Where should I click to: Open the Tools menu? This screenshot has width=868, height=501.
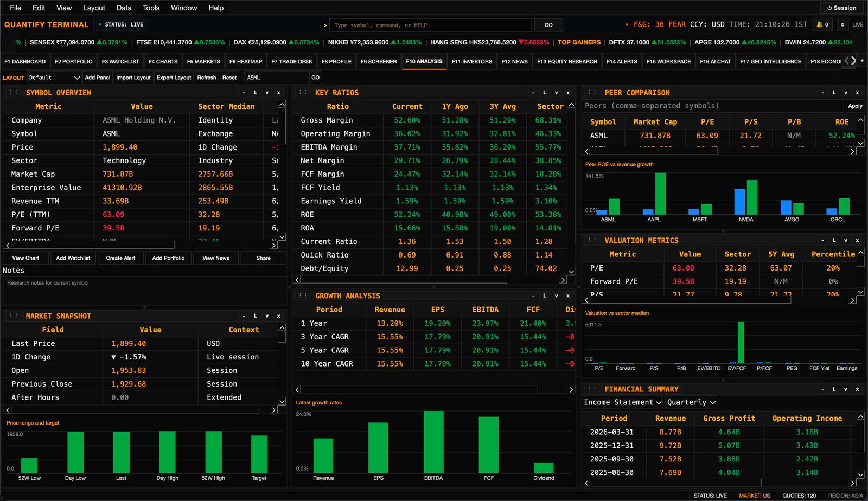(151, 8)
